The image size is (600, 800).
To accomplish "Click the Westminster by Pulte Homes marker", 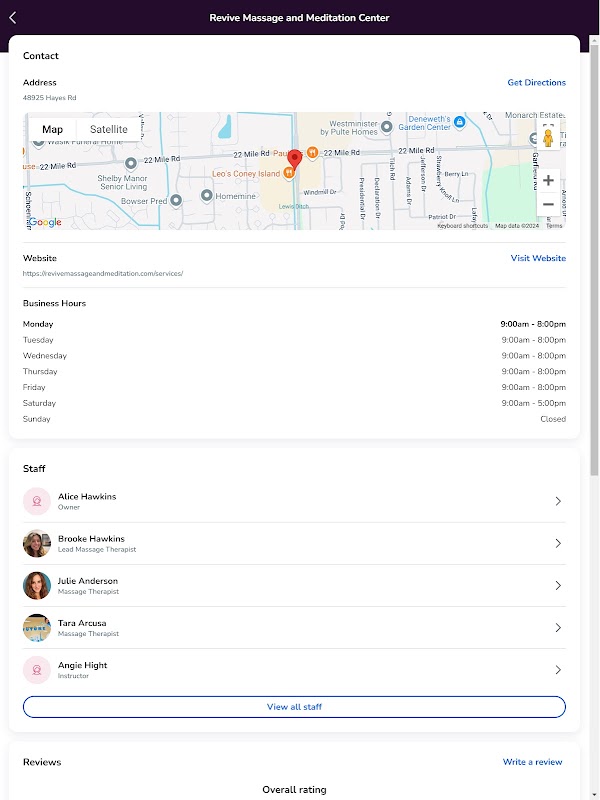I will click(387, 126).
